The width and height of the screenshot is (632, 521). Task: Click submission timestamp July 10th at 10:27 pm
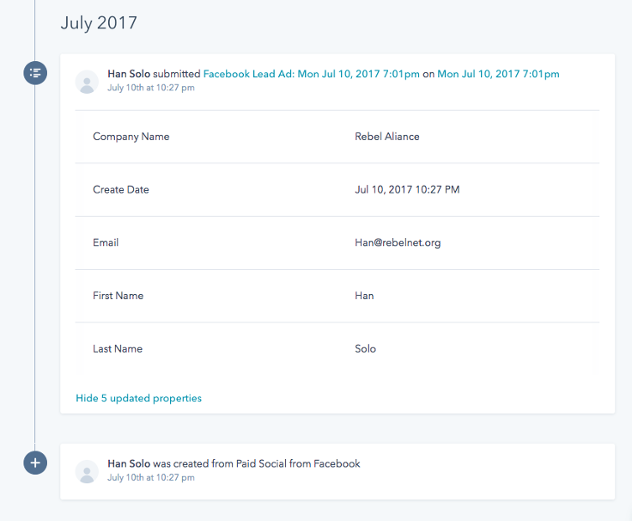(151, 88)
